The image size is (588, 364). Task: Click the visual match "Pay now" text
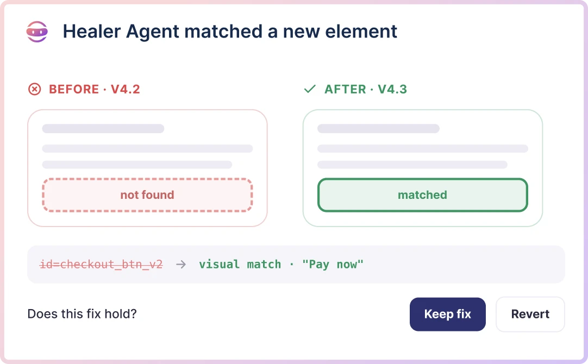(281, 264)
